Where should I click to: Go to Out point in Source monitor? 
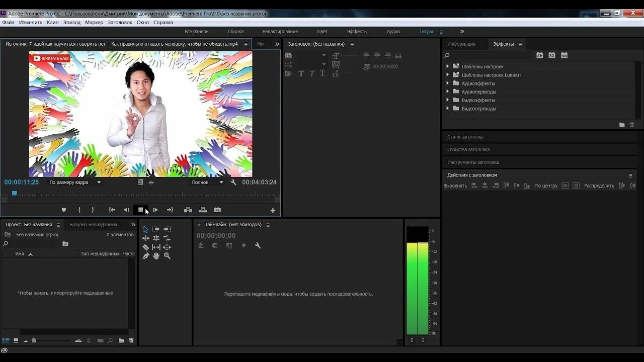(170, 210)
